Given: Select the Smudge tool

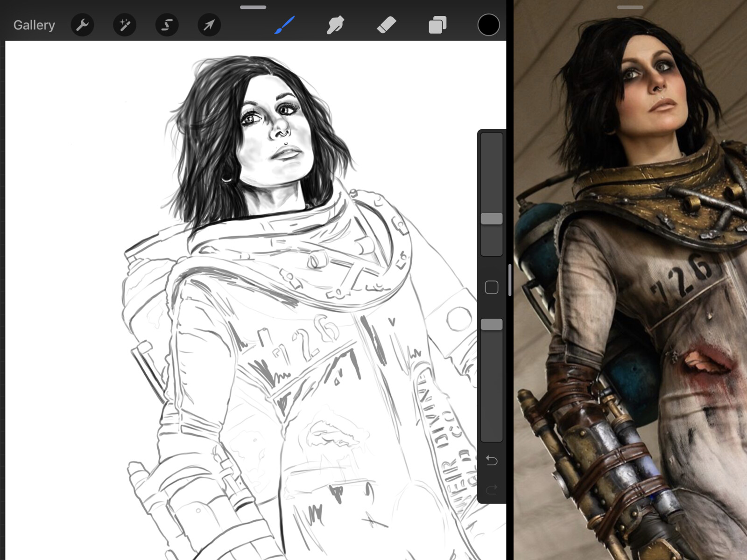Looking at the screenshot, I should 335,25.
